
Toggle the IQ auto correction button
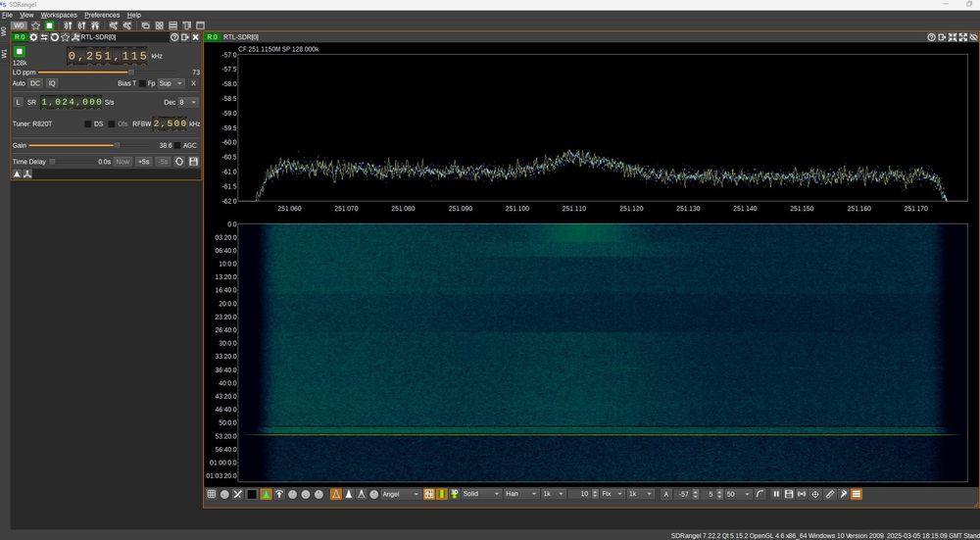[x=53, y=83]
